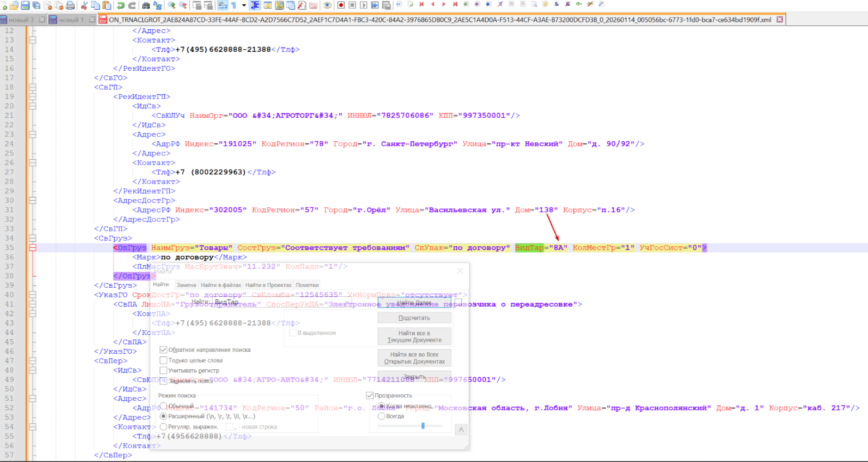The image size is (868, 462).
Task: Close the 'новый 1' tab
Action: (x=92, y=20)
